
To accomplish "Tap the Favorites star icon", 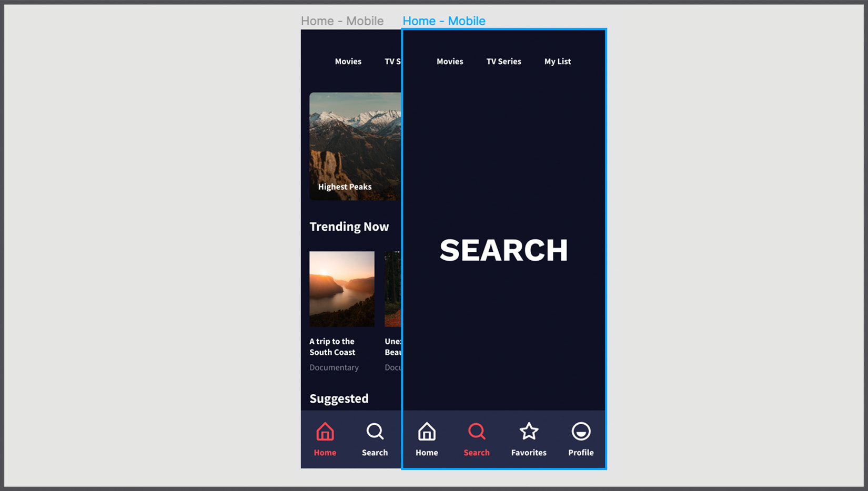I will (x=529, y=432).
